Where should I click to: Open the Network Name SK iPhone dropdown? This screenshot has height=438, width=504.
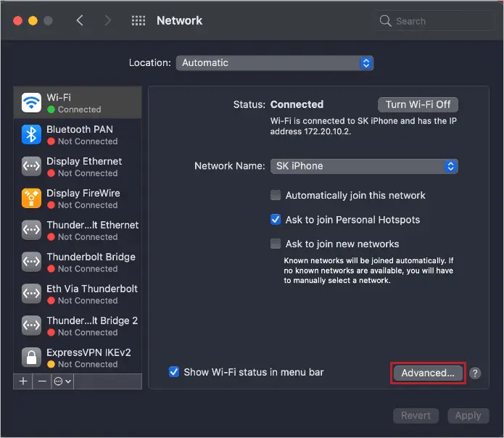tap(364, 166)
